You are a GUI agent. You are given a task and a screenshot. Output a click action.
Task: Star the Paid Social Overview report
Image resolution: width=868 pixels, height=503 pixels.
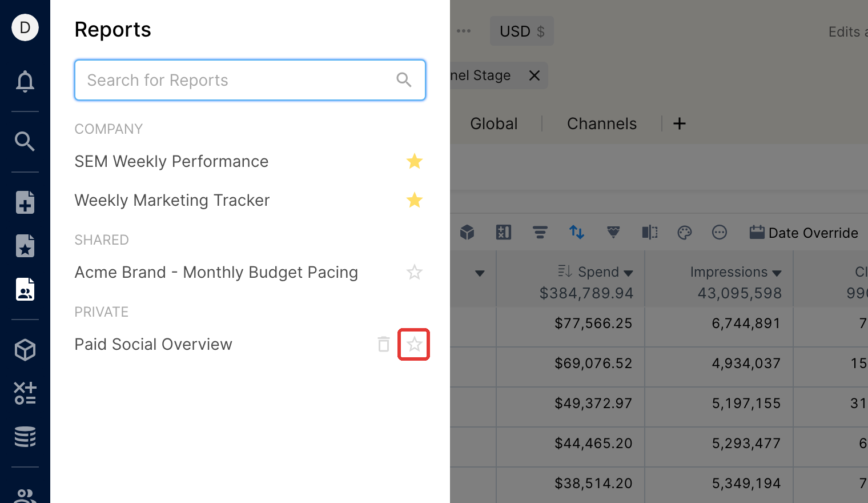pyautogui.click(x=415, y=344)
